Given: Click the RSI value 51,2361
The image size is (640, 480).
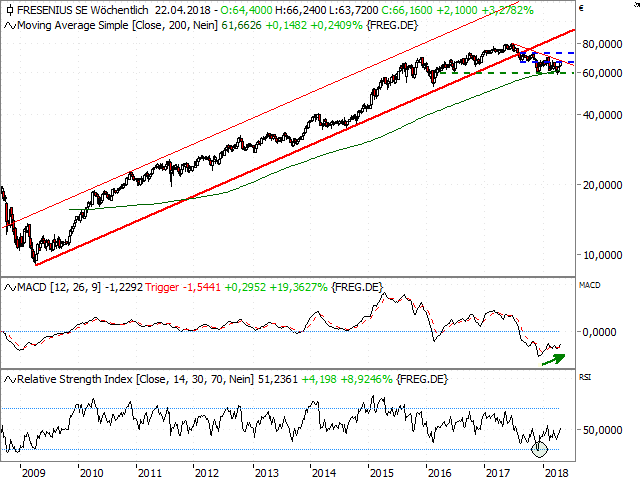Looking at the screenshot, I should 278,380.
